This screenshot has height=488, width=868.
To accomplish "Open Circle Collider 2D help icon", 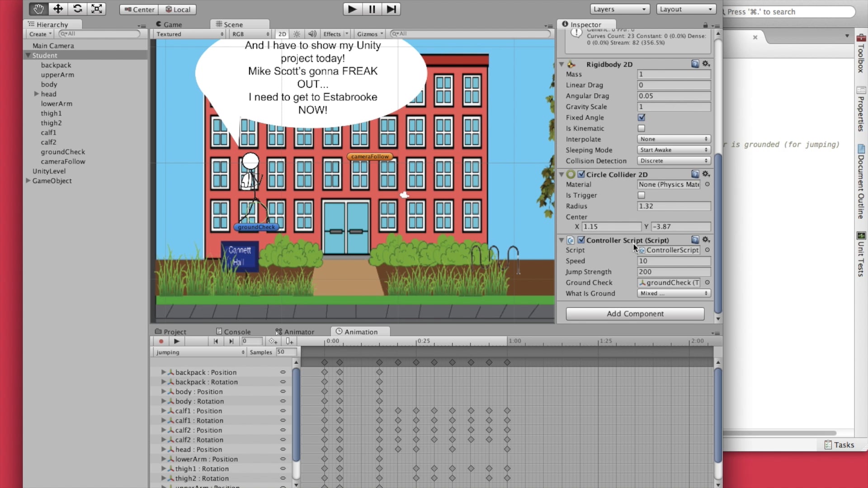I will tap(695, 174).
